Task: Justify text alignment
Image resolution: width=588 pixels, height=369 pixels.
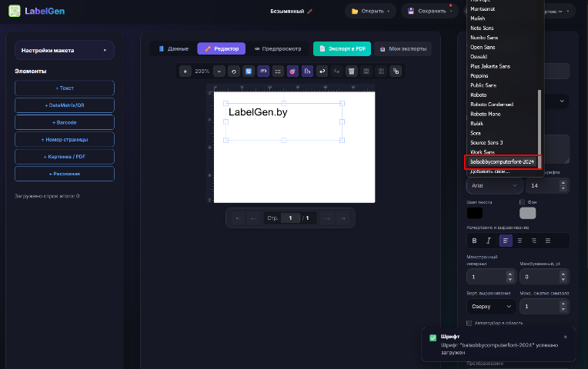Action: (x=548, y=241)
